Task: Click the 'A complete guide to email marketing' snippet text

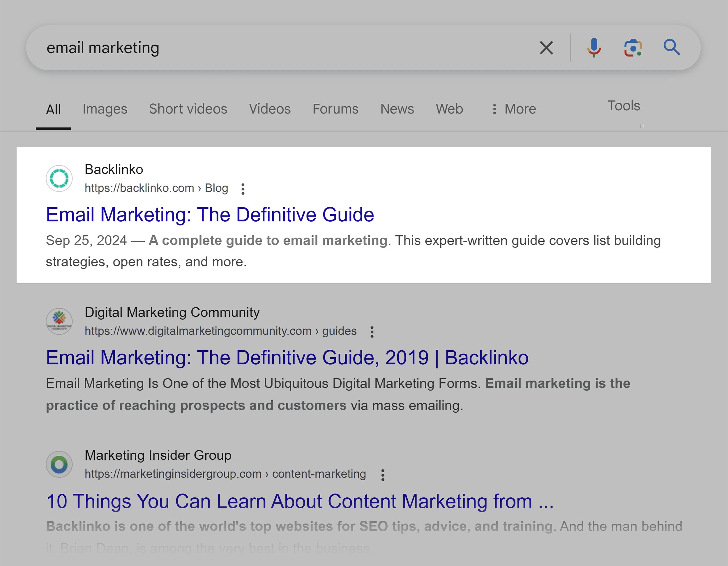Action: pyautogui.click(x=268, y=241)
